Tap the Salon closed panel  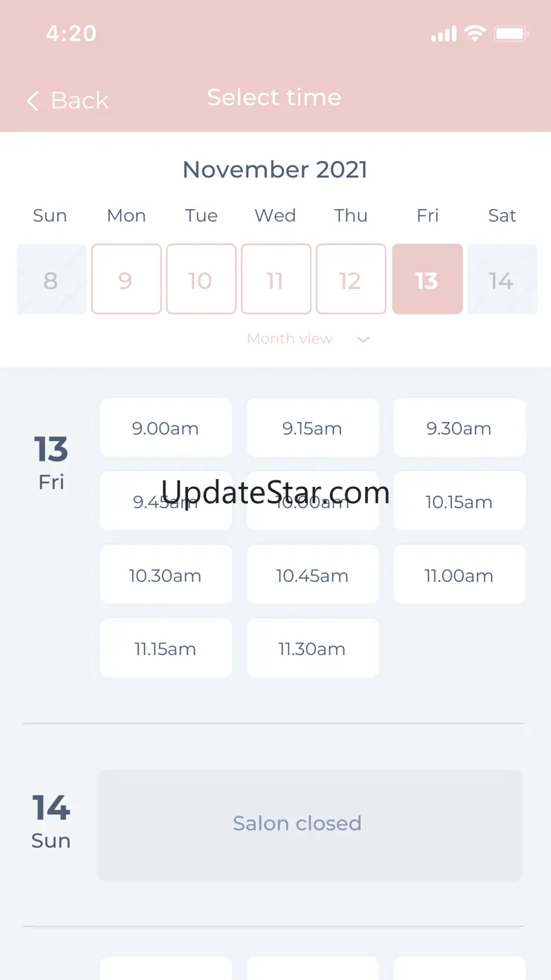[x=309, y=825]
